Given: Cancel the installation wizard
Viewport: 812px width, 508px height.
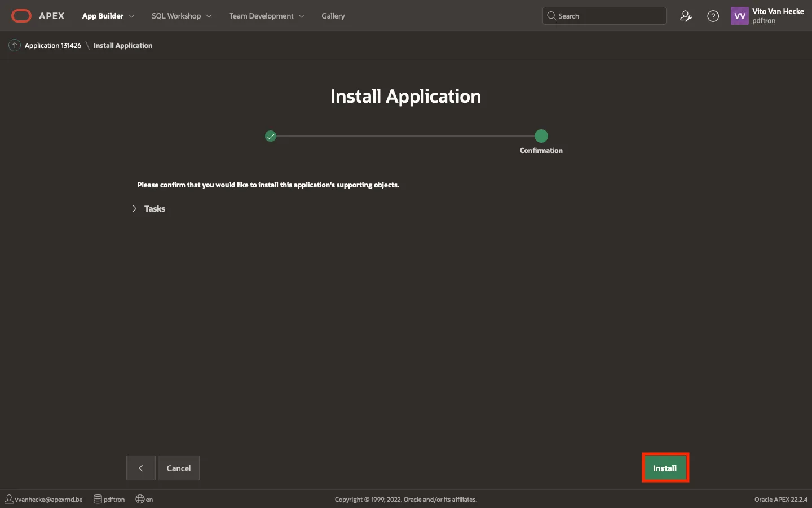Looking at the screenshot, I should (x=178, y=468).
